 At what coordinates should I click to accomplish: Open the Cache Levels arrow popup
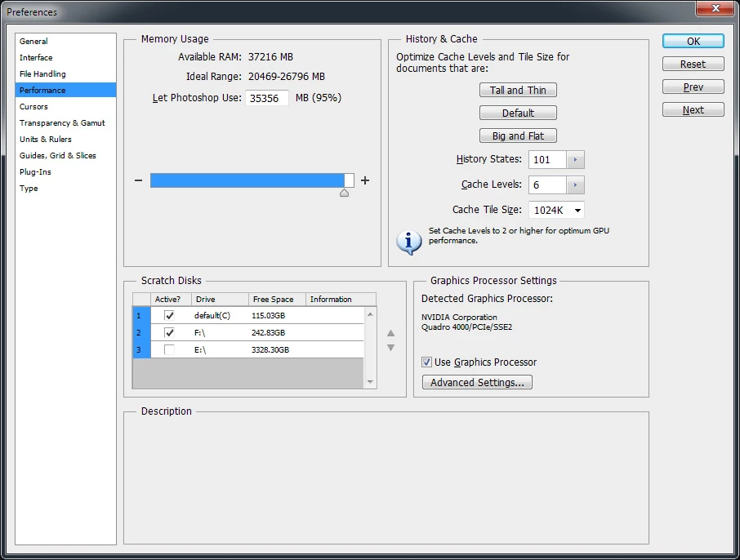click(575, 184)
